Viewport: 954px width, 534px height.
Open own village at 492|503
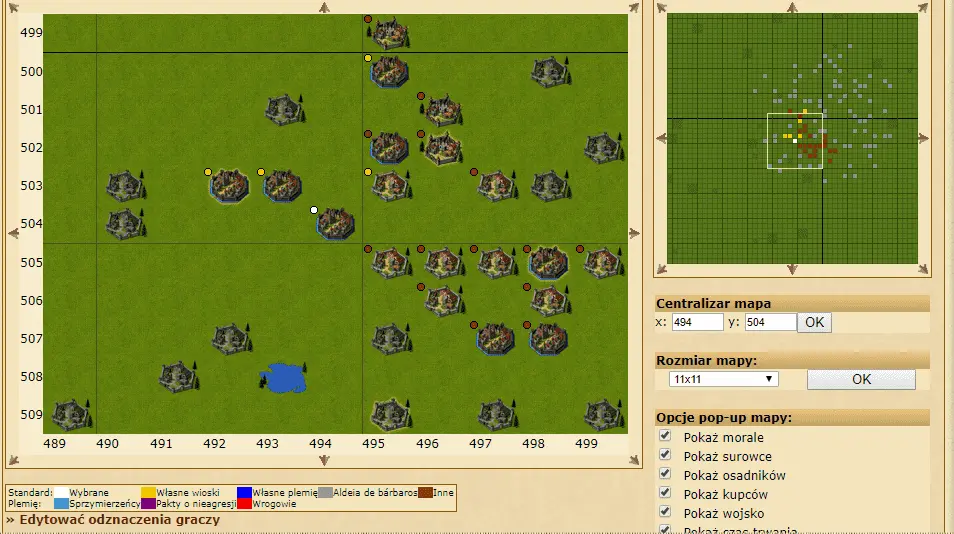tap(229, 186)
